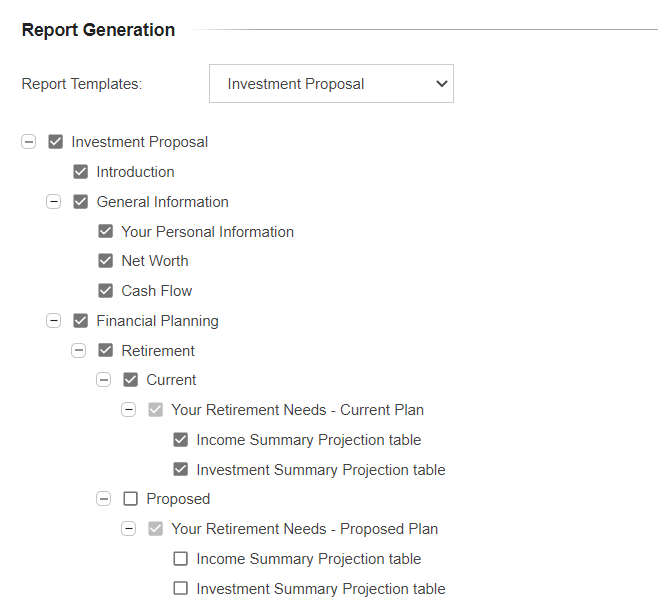
Task: Uncheck the Cash Flow checkbox
Action: pyautogui.click(x=106, y=291)
